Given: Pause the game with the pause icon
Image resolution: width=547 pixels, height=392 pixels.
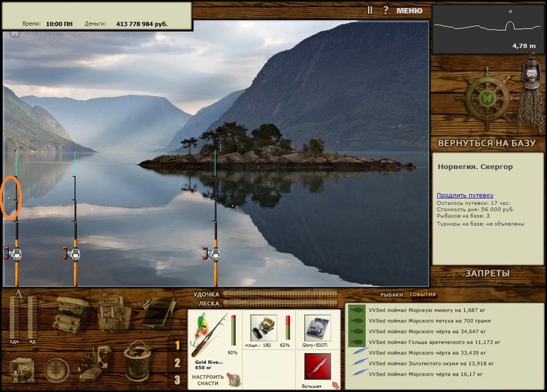Looking at the screenshot, I should 370,10.
